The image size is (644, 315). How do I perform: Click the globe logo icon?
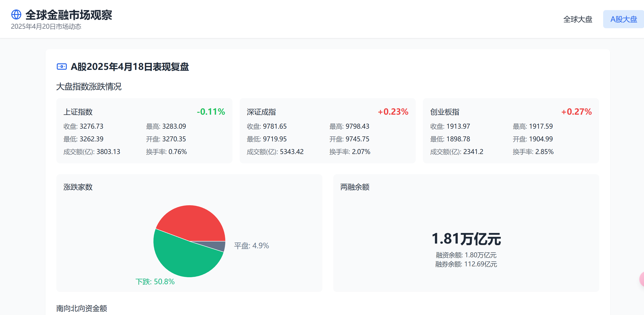16,14
